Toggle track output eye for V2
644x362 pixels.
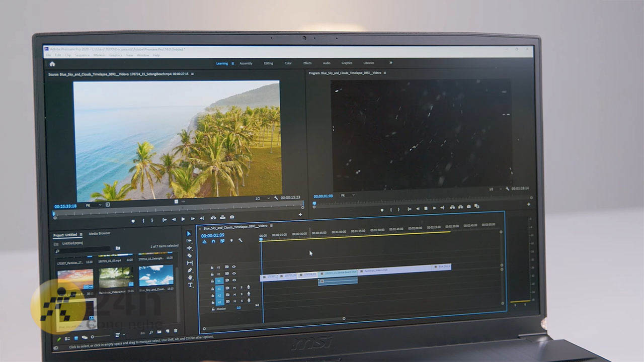tap(234, 274)
